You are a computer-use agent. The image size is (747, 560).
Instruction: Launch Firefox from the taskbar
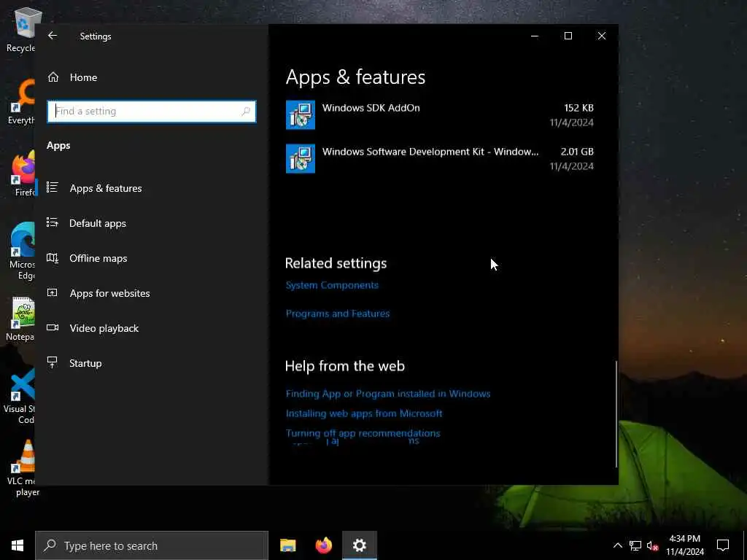point(323,545)
